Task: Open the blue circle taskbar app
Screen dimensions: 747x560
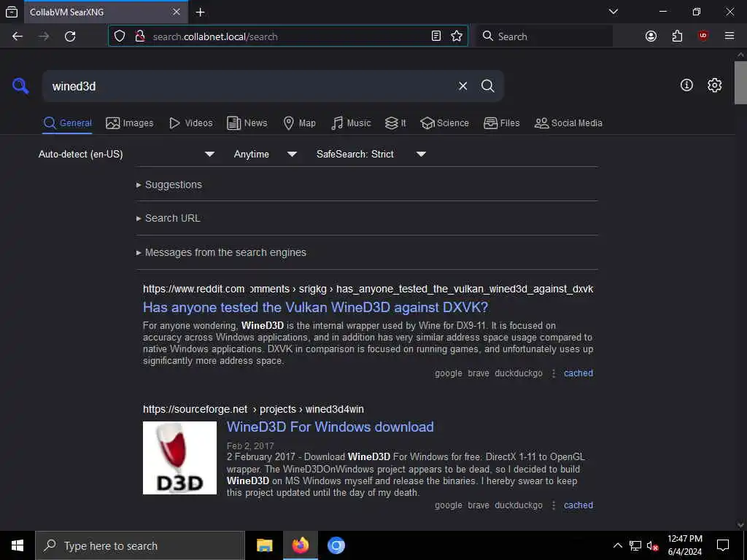Action: pos(336,545)
